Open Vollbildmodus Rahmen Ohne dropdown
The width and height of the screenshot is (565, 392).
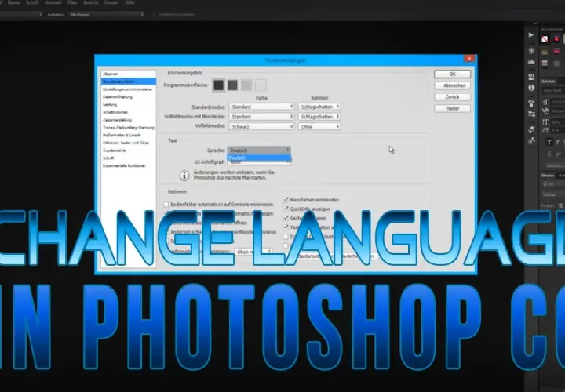click(x=319, y=127)
